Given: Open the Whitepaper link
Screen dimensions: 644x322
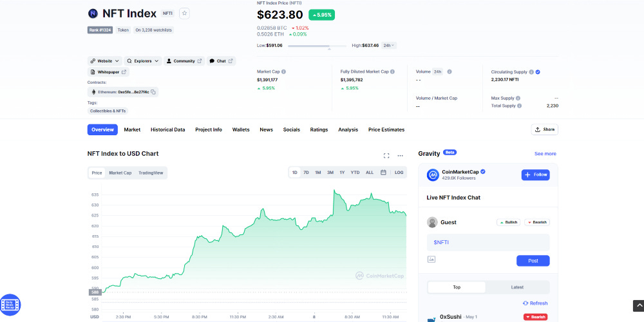Looking at the screenshot, I should pyautogui.click(x=108, y=72).
